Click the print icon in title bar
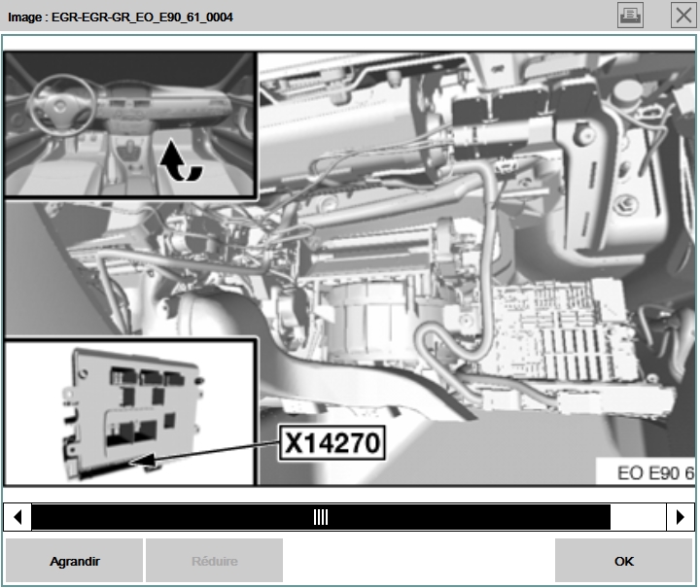The image size is (700, 588). tap(630, 16)
